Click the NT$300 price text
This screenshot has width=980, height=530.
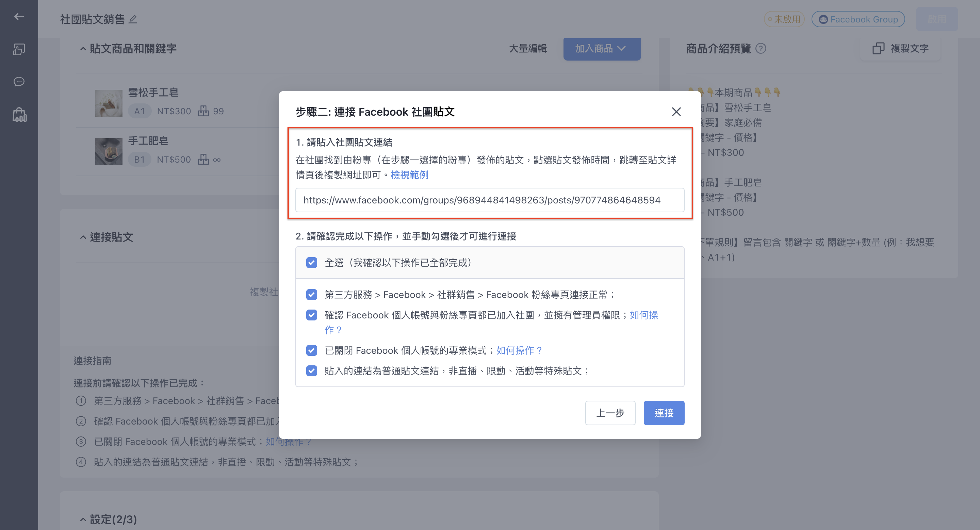click(x=174, y=111)
